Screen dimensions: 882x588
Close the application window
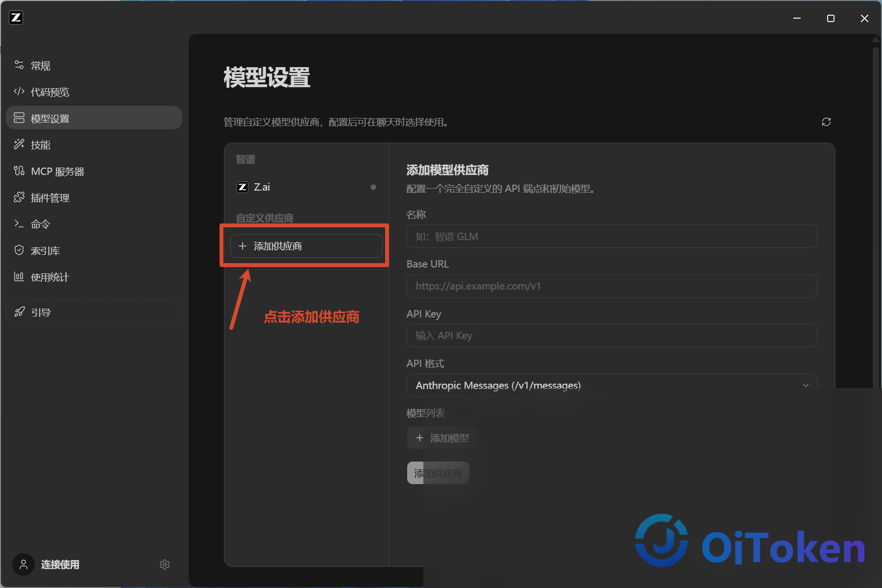point(864,18)
